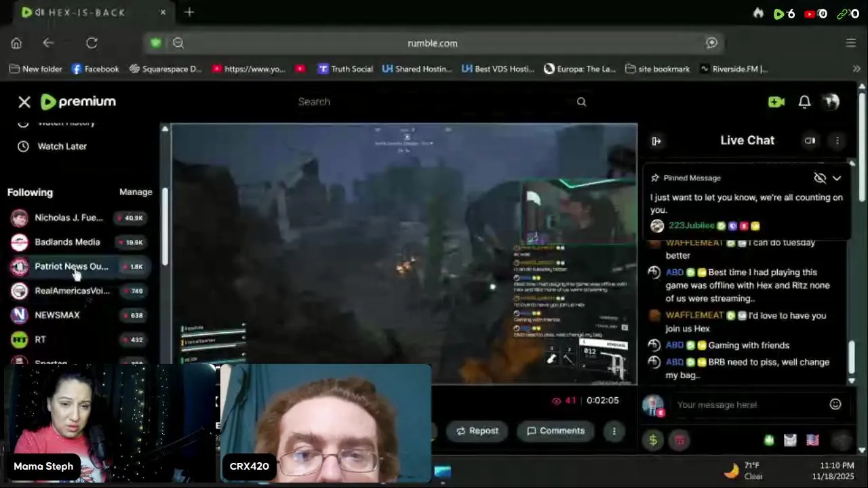Open Patriot News Ou... channel
Screen dimensions: 868x488
(x=79, y=266)
